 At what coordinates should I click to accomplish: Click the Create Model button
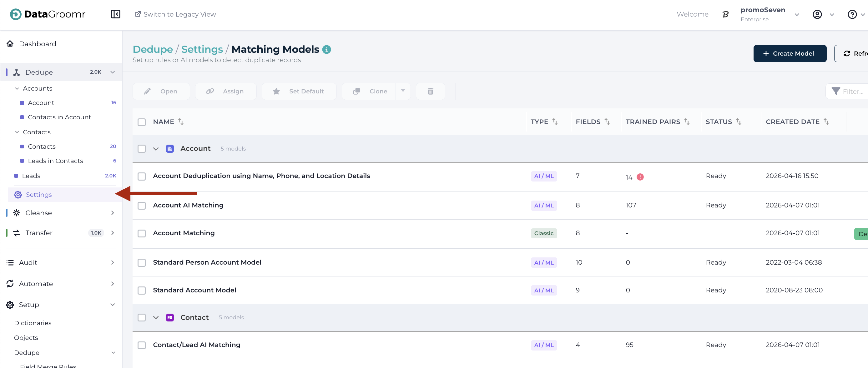[790, 53]
